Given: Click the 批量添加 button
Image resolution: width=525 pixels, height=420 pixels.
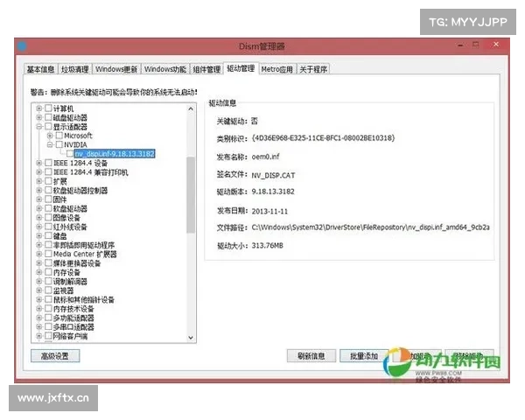Looking at the screenshot, I should pos(364,356).
